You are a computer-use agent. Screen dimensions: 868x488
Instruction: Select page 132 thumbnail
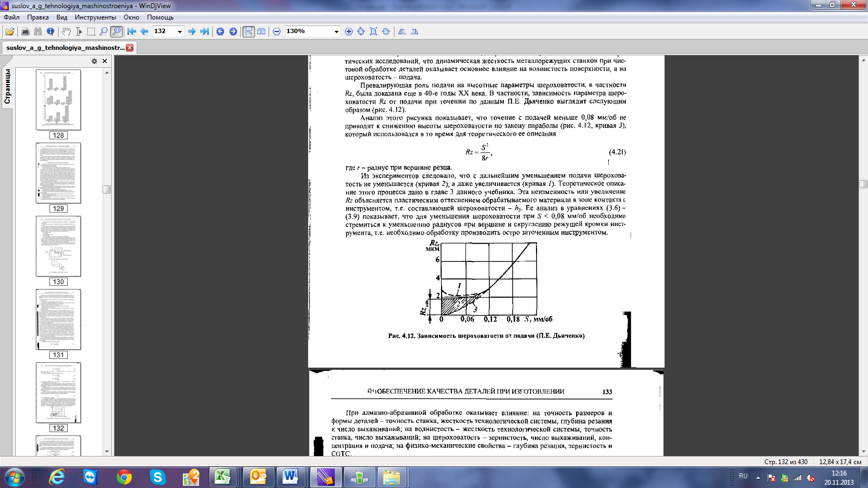(59, 393)
